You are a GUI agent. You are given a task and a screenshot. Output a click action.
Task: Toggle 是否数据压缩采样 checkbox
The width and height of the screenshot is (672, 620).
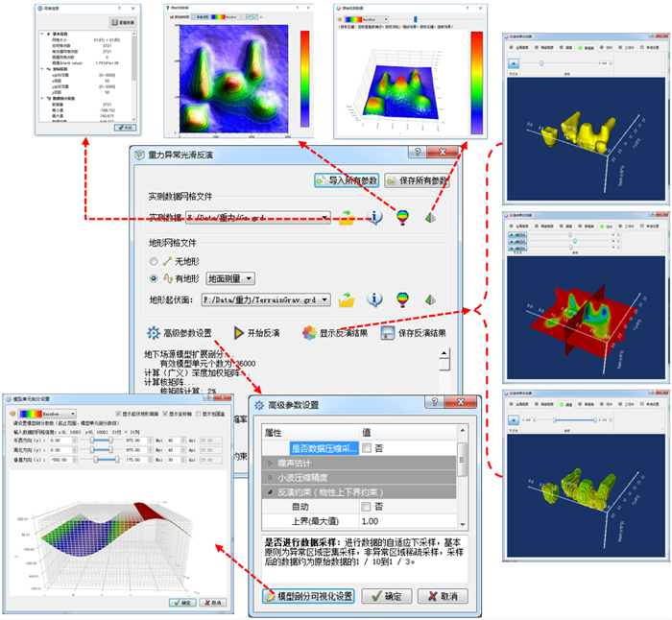coord(366,448)
